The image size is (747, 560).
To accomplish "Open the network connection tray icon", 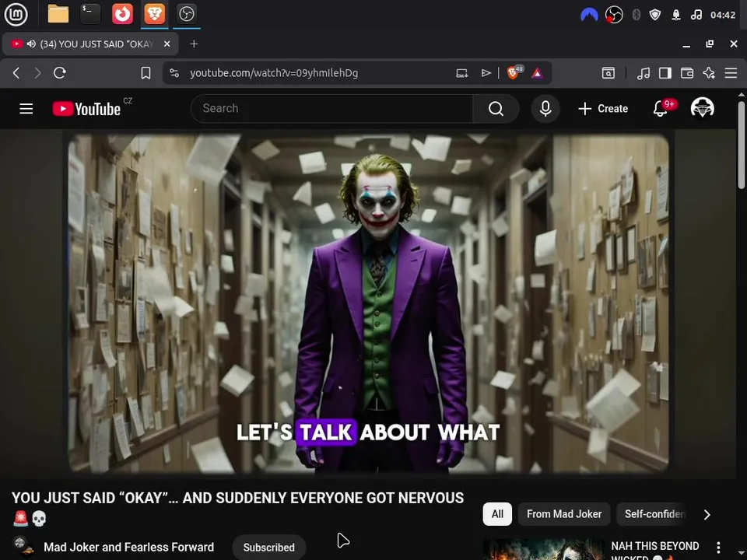I will tap(676, 15).
